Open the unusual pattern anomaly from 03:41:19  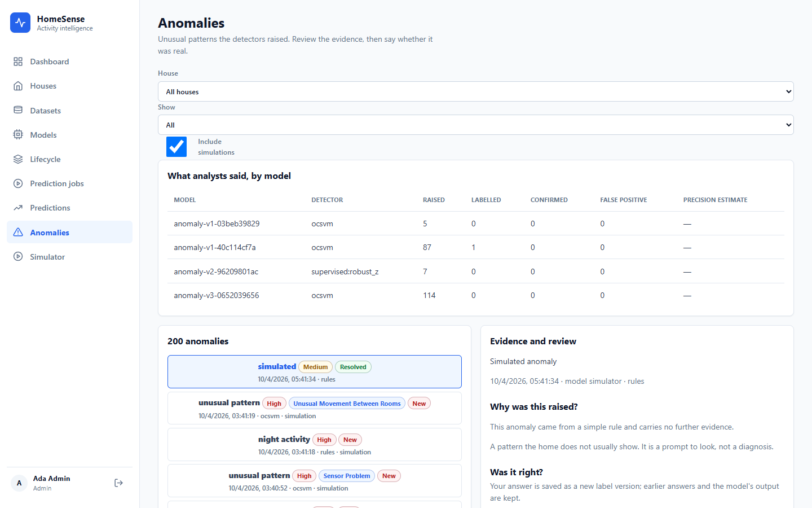point(315,408)
